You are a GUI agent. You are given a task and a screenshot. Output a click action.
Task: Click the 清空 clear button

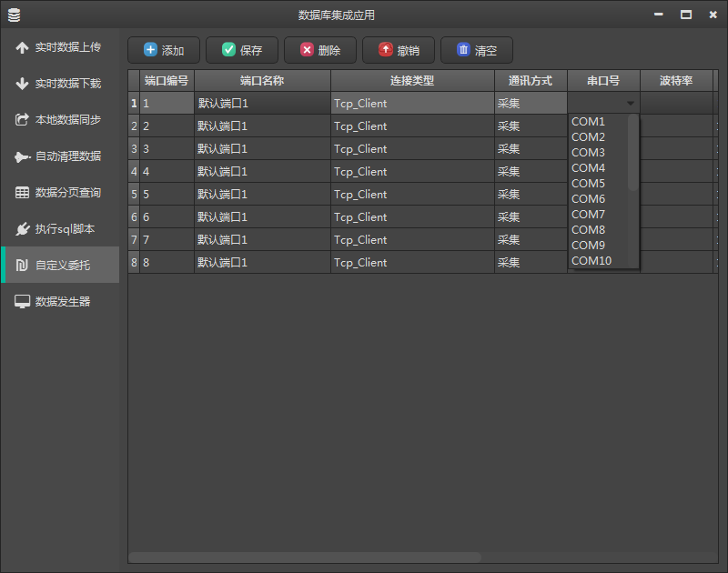click(477, 50)
